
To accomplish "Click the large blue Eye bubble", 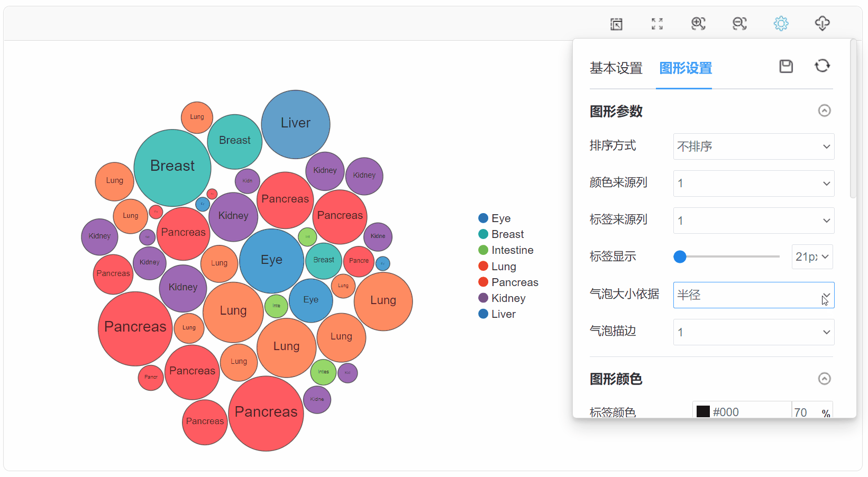I will (272, 261).
